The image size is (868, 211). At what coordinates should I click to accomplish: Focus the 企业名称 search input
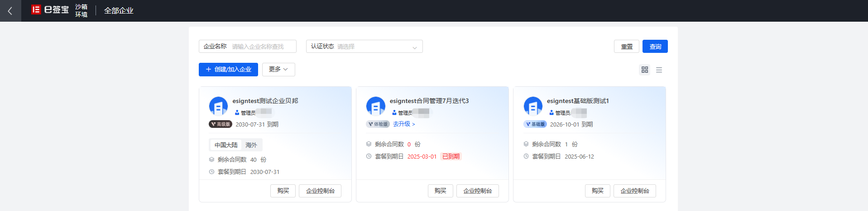248,47
